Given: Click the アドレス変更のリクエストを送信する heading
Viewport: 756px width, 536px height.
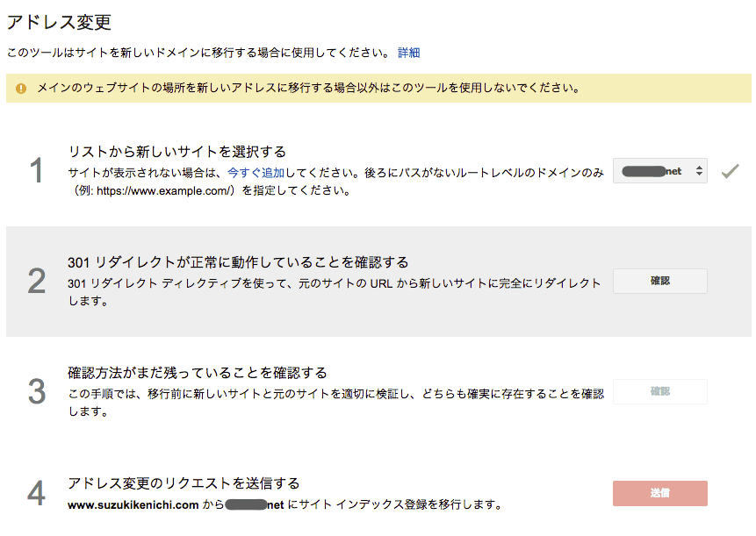Looking at the screenshot, I should click(184, 483).
